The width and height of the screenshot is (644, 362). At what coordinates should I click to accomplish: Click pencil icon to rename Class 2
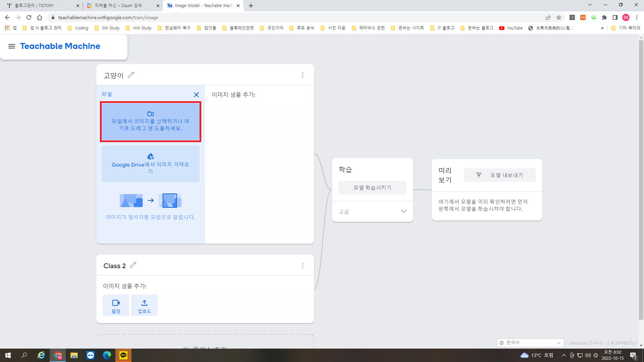[x=133, y=265]
